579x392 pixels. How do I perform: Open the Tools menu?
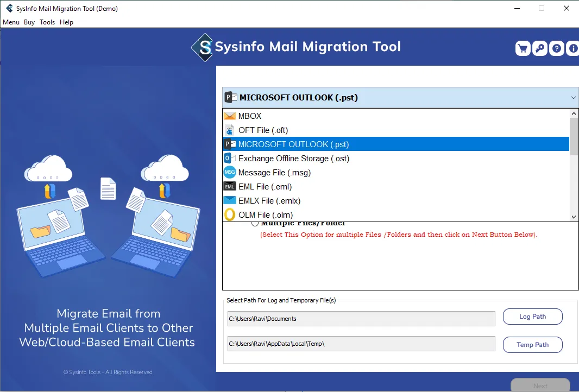(x=47, y=22)
